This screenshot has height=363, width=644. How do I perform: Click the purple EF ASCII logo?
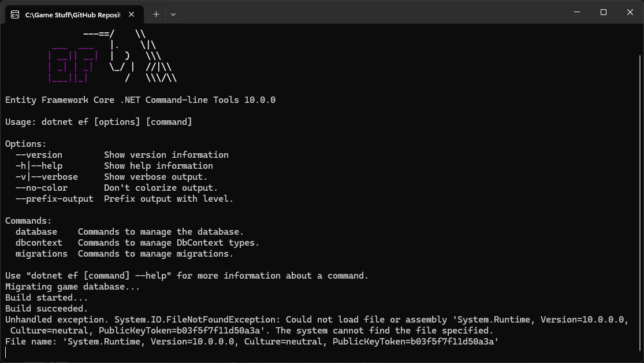point(72,66)
